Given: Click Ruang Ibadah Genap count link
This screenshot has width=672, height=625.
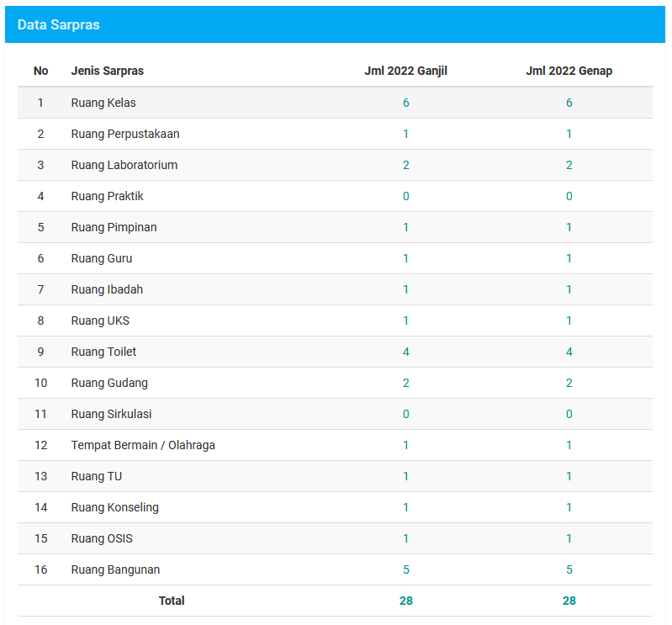Looking at the screenshot, I should coord(569,289).
